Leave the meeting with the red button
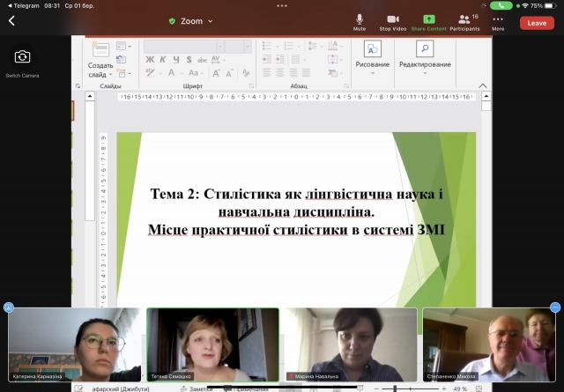Image resolution: width=564 pixels, height=392 pixels. click(x=537, y=23)
